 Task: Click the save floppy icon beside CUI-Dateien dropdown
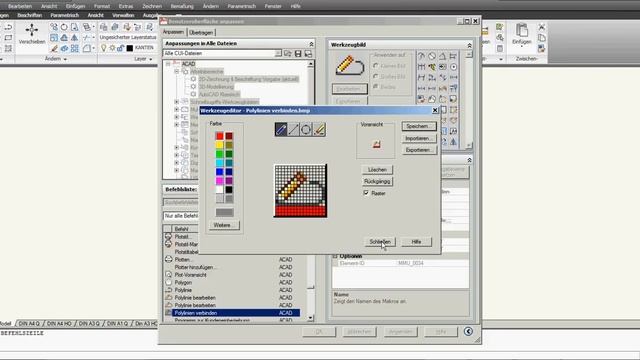[298, 53]
